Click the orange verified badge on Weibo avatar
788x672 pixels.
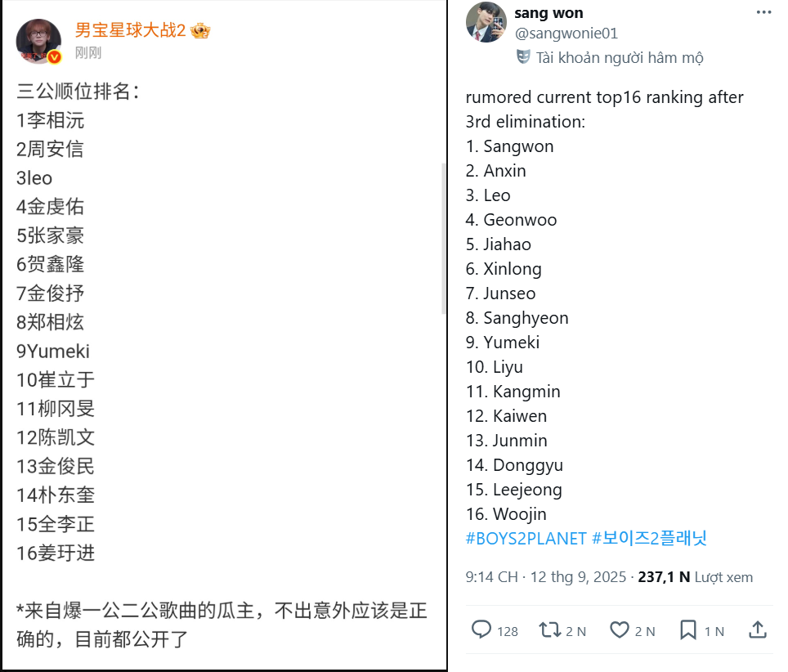point(54,57)
